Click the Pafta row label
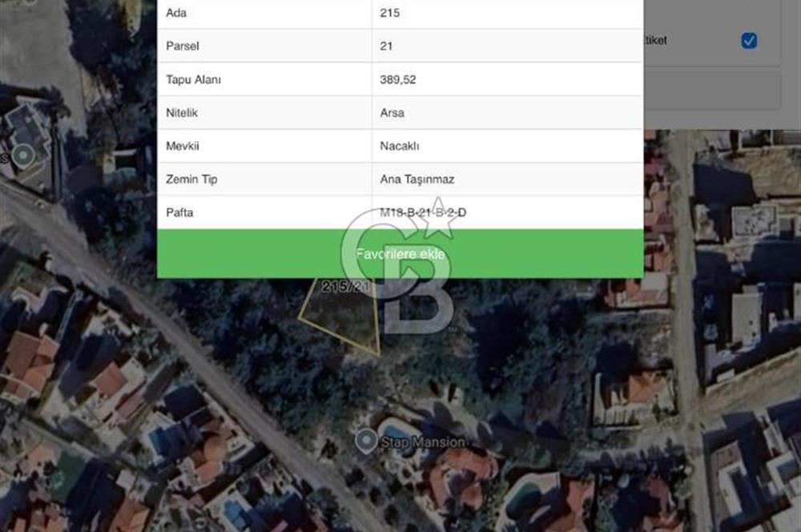 point(179,212)
